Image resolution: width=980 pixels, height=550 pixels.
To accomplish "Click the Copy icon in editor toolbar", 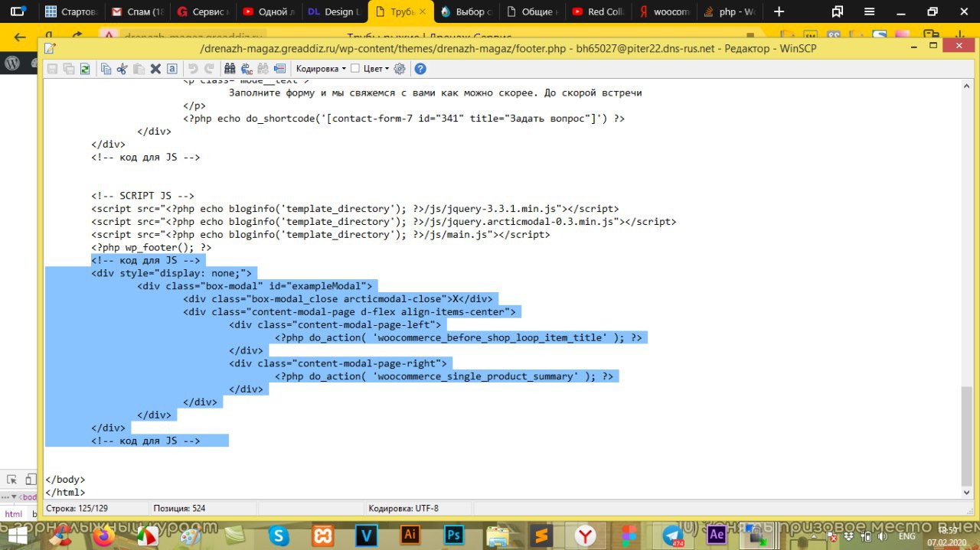I will [x=106, y=69].
